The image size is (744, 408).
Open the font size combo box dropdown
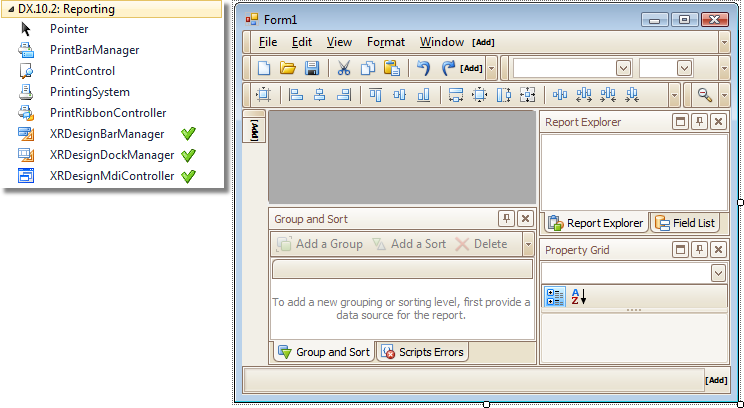(x=684, y=68)
